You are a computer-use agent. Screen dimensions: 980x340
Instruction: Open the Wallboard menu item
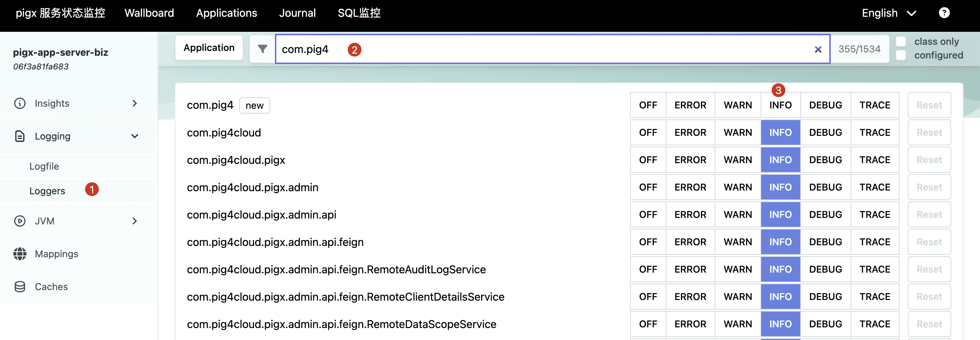[149, 13]
